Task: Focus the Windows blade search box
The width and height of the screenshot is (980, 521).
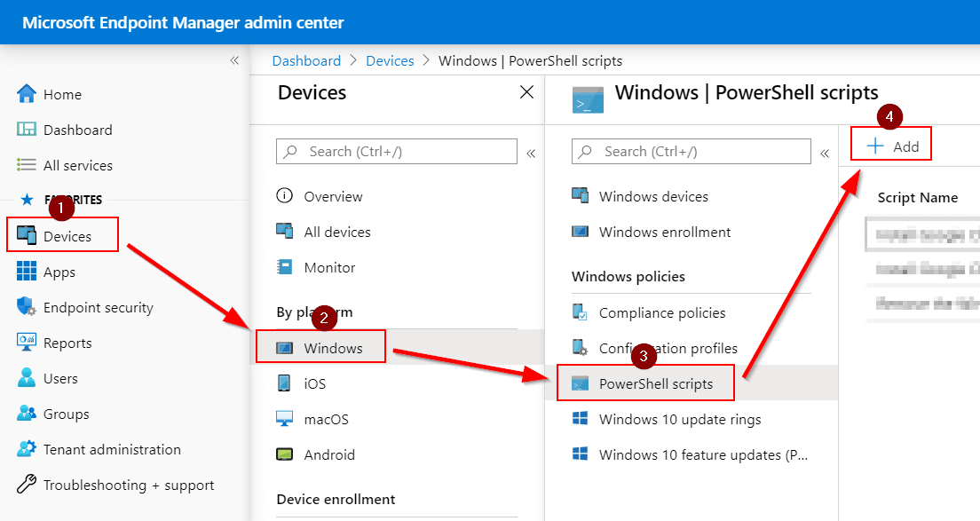Action: [691, 151]
